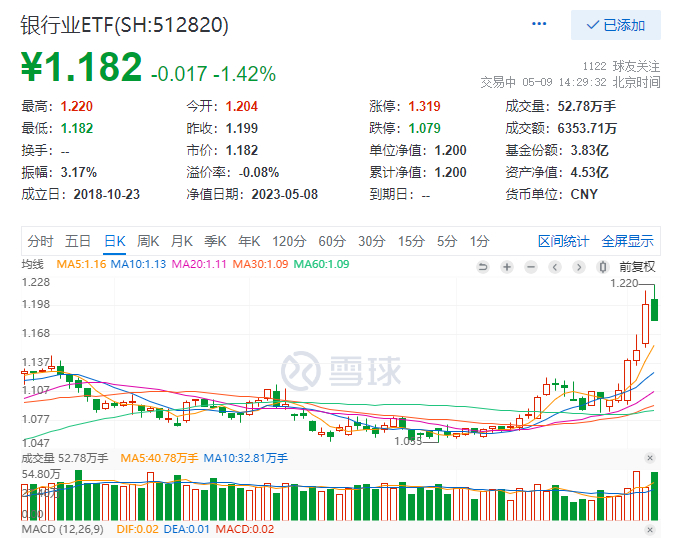Click the 成交额 6353.71万 figure

(x=587, y=128)
